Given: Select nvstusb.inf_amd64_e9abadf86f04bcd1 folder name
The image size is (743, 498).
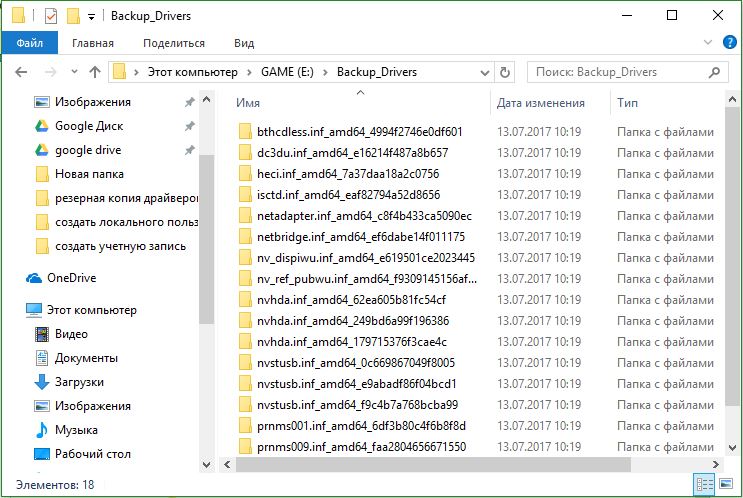Looking at the screenshot, I should tap(357, 384).
